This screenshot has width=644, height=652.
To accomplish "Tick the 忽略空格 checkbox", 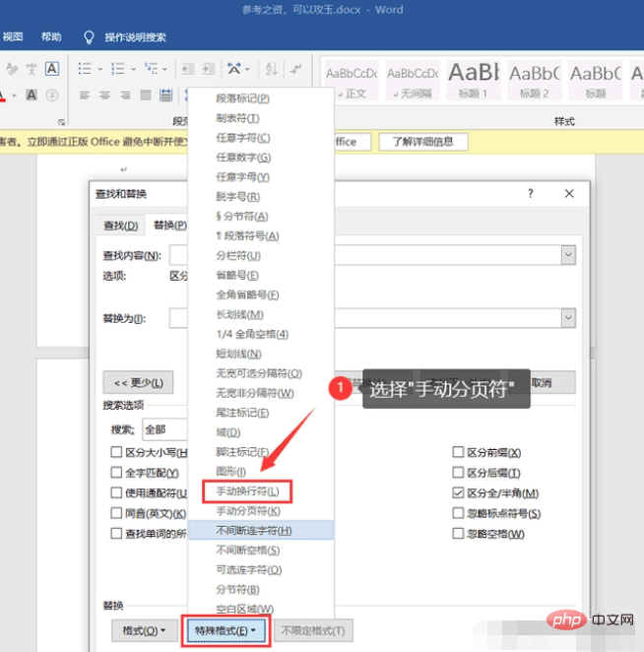I will click(x=458, y=534).
